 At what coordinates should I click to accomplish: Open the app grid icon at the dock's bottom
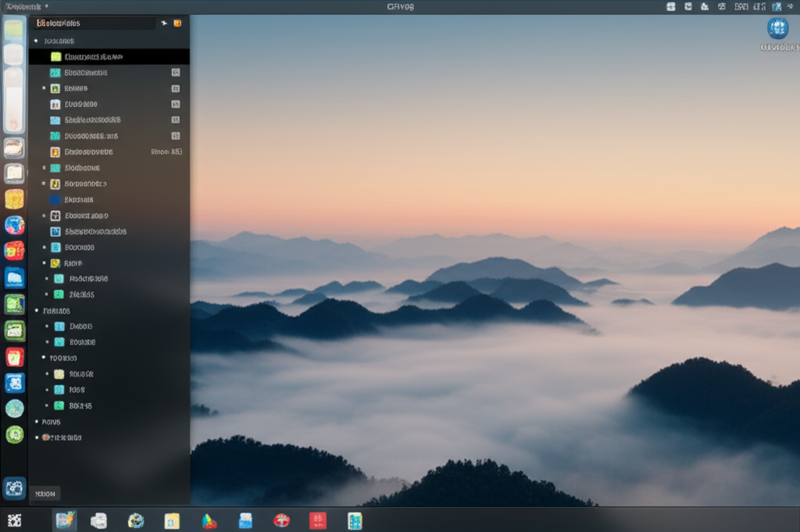click(x=14, y=488)
